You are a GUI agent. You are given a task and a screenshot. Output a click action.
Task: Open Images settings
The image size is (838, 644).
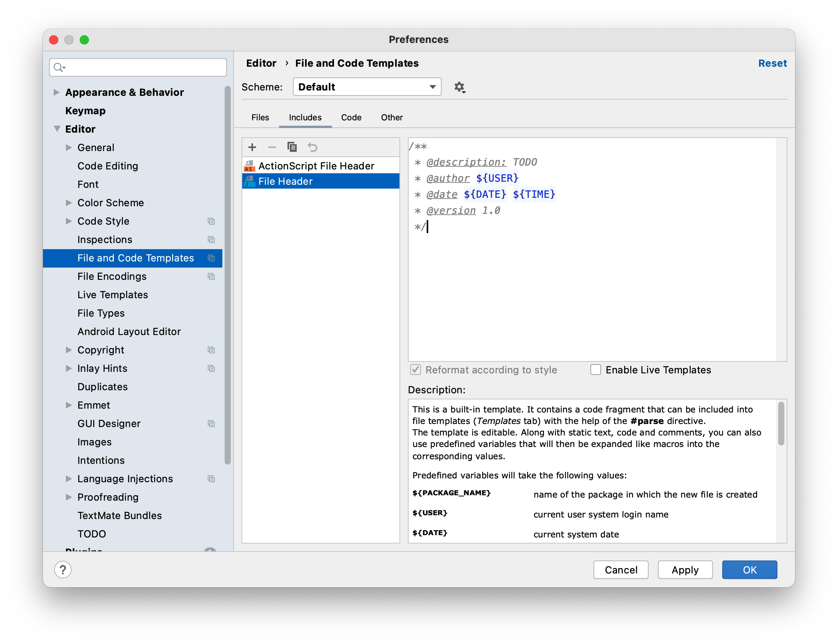pyautogui.click(x=94, y=442)
